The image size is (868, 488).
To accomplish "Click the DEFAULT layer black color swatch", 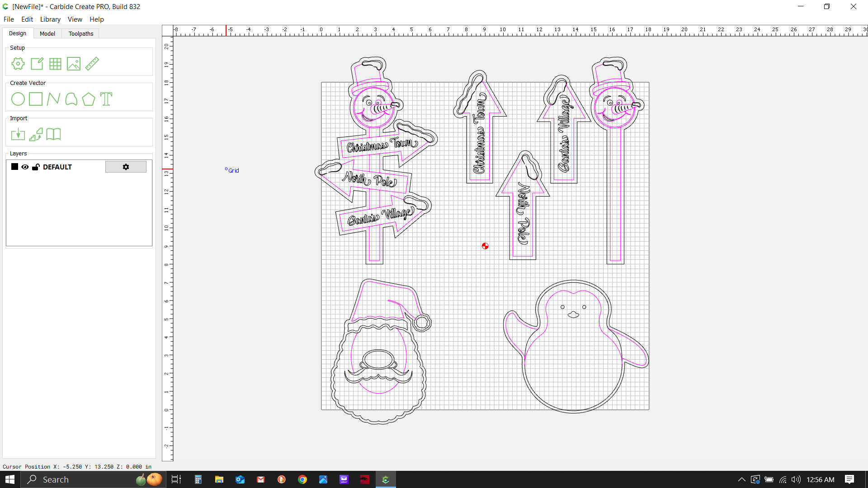I will click(x=14, y=167).
